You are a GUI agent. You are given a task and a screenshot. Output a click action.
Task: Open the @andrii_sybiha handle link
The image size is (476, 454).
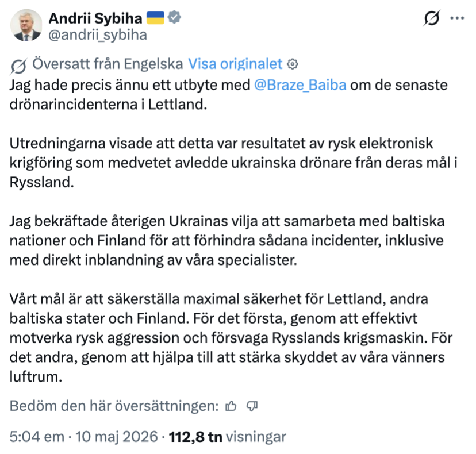[98, 35]
